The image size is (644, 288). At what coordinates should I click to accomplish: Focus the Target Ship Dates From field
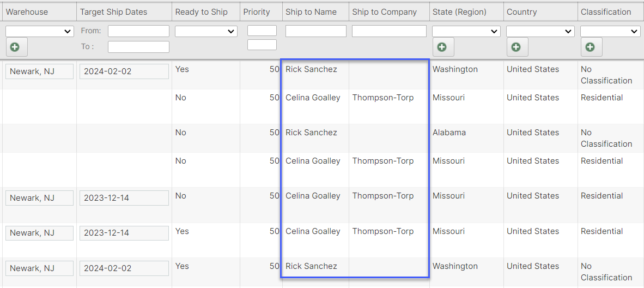pos(138,31)
